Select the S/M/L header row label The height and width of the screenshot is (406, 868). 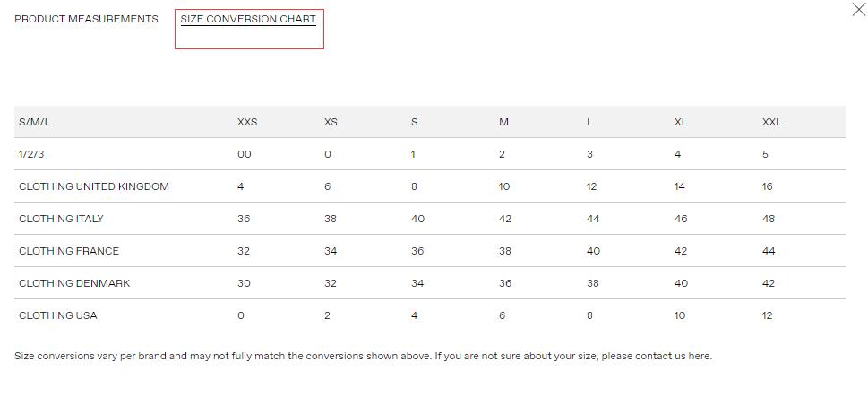pos(35,122)
